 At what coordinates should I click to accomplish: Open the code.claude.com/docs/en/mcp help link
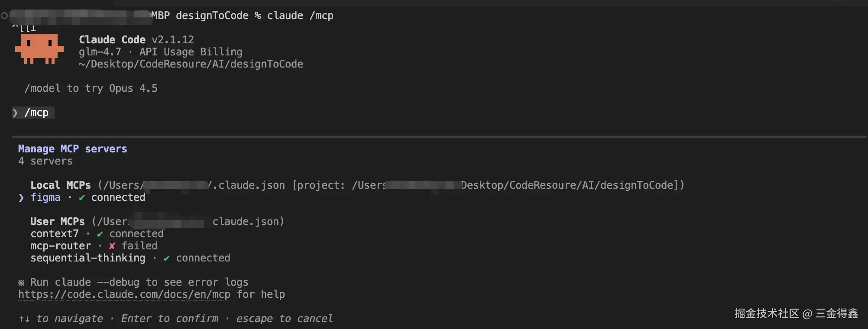tap(124, 294)
